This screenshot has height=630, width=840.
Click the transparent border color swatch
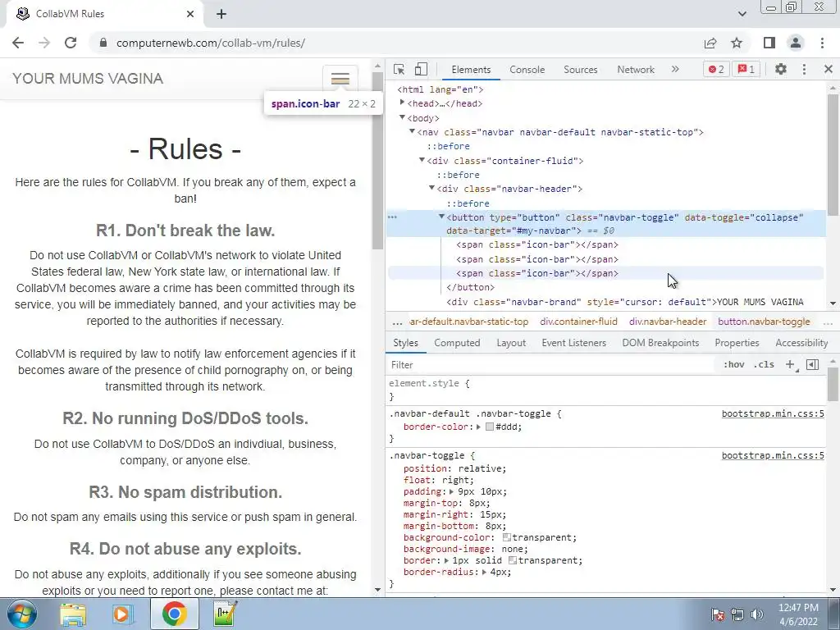(x=512, y=560)
